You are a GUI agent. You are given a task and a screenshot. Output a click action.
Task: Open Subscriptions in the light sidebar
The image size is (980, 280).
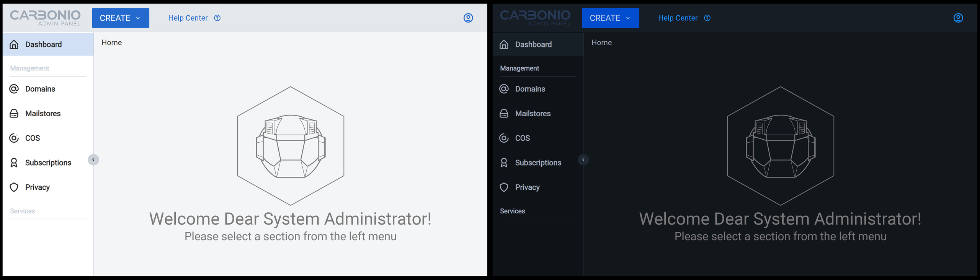tap(48, 163)
